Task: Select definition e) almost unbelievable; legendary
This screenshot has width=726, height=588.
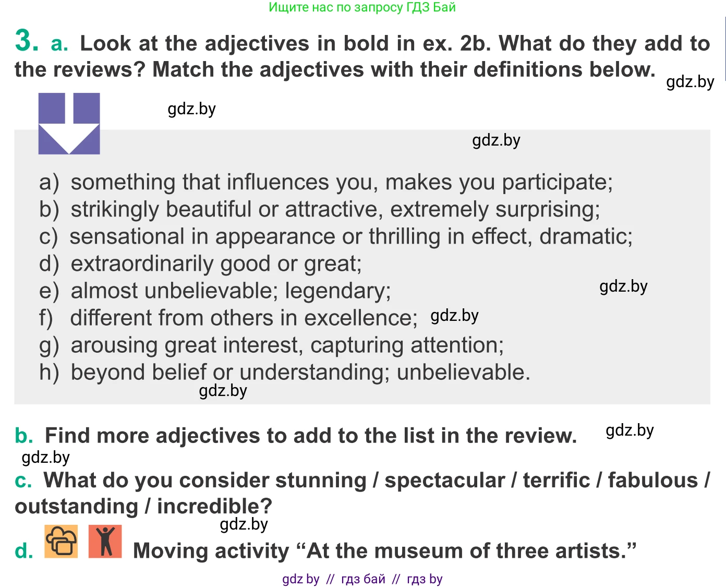Action: pos(215,291)
